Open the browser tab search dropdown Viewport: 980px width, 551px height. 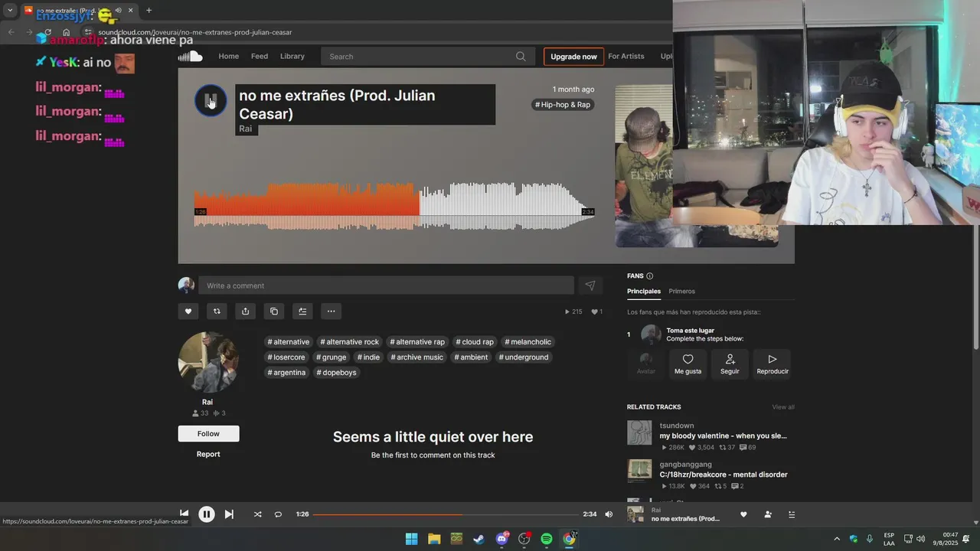(x=10, y=11)
